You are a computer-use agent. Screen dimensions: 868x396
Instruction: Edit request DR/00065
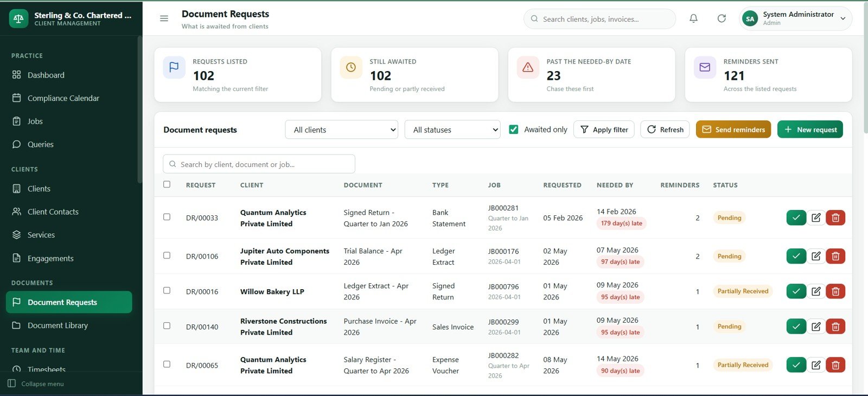pyautogui.click(x=816, y=365)
